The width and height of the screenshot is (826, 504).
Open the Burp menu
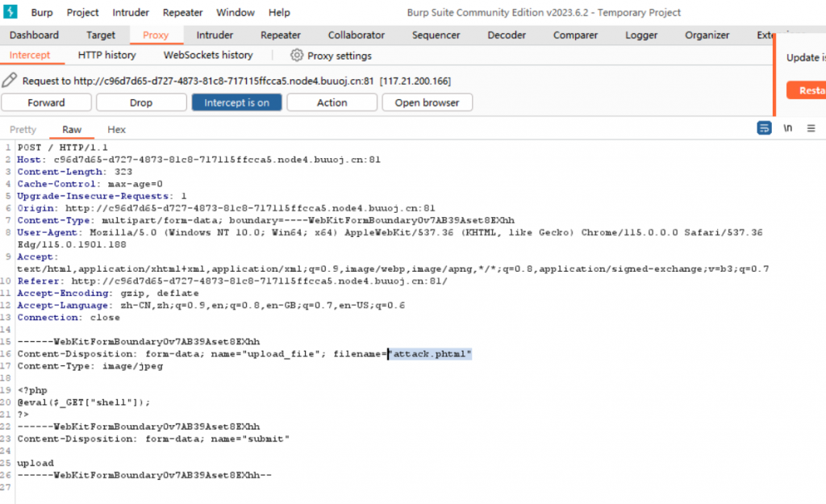point(42,12)
